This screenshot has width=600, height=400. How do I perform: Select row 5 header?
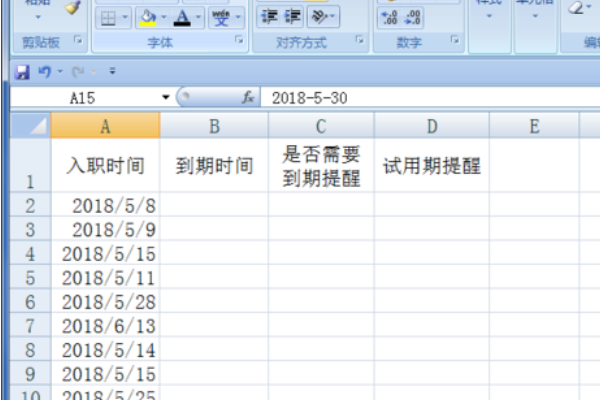(31, 277)
